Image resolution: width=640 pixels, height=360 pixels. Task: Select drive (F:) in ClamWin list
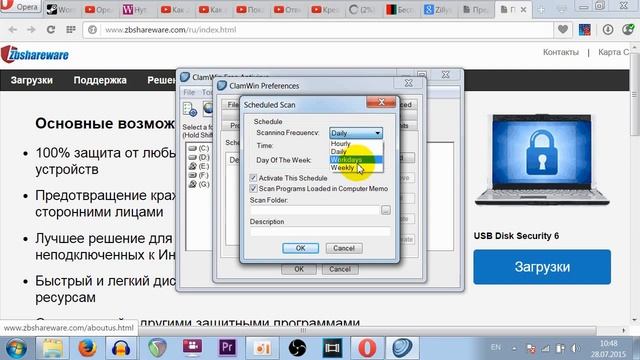point(199,175)
